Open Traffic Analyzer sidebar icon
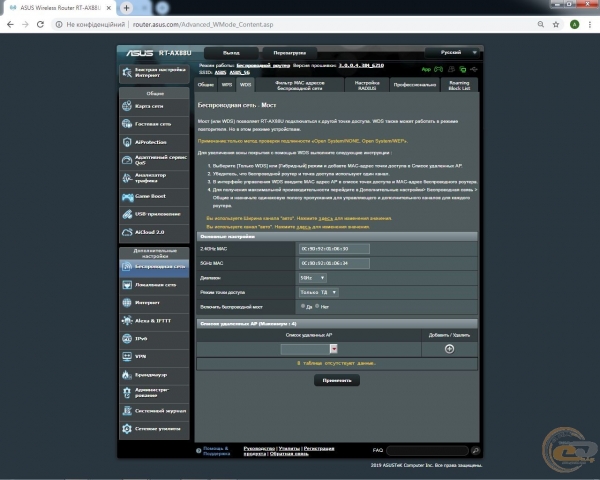 coord(127,178)
